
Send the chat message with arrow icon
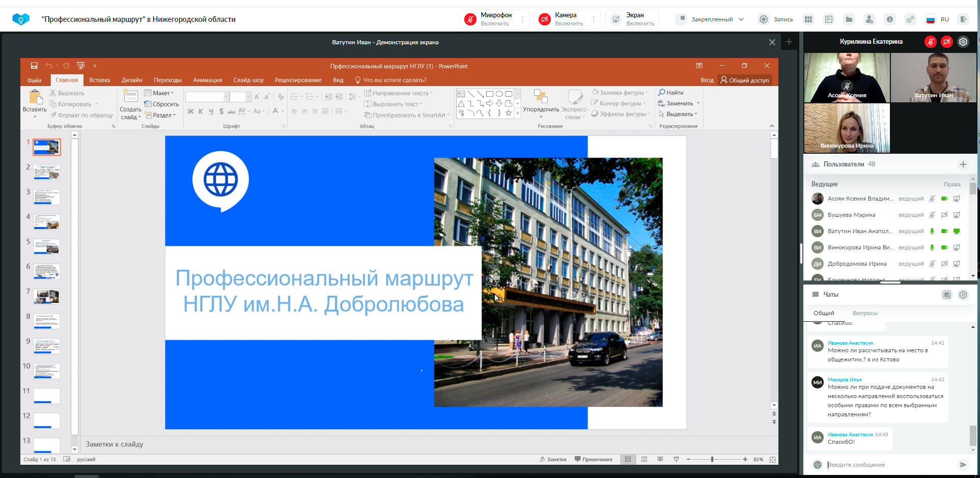[963, 464]
